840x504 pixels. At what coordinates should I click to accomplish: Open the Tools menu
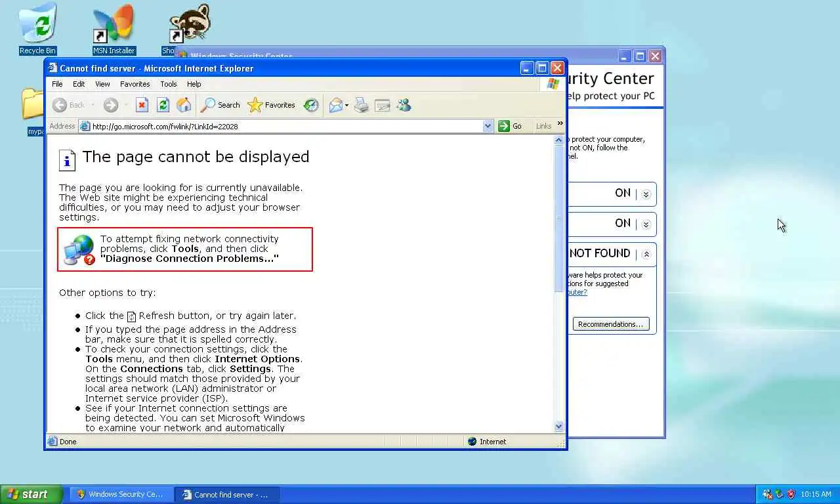pyautogui.click(x=169, y=84)
